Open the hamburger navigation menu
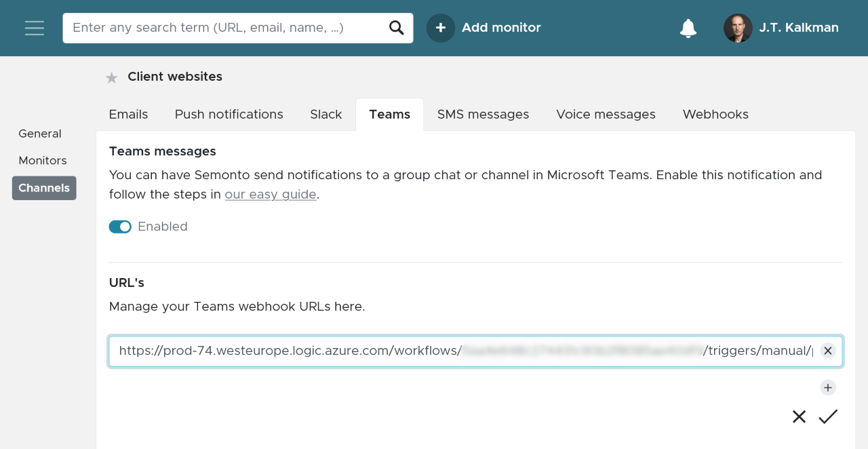The width and height of the screenshot is (868, 449). (35, 28)
